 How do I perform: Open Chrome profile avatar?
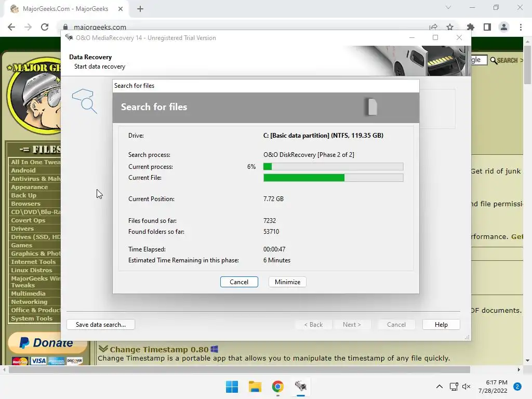pos(504,27)
